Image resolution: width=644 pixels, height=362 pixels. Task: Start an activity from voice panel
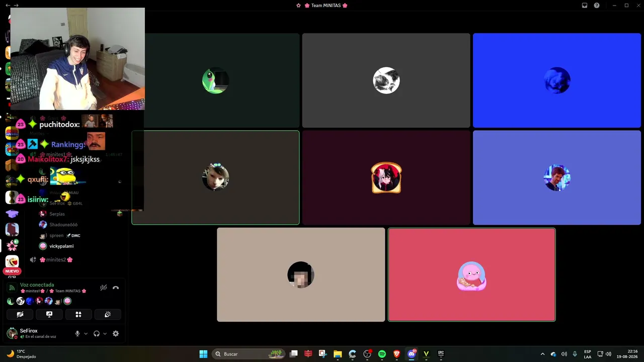(78, 314)
